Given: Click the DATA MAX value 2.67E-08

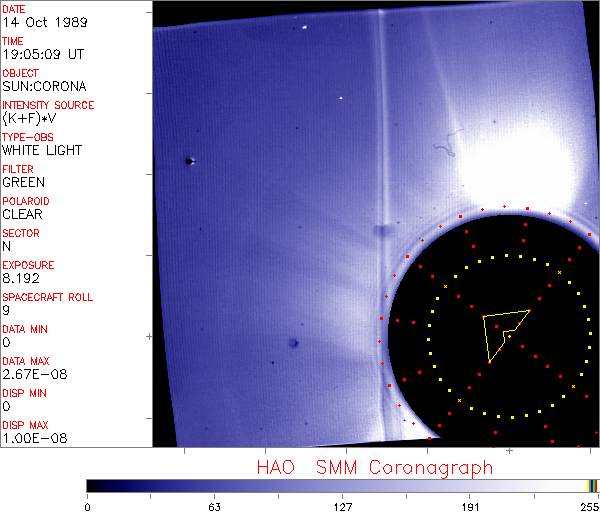Looking at the screenshot, I should (30, 374).
